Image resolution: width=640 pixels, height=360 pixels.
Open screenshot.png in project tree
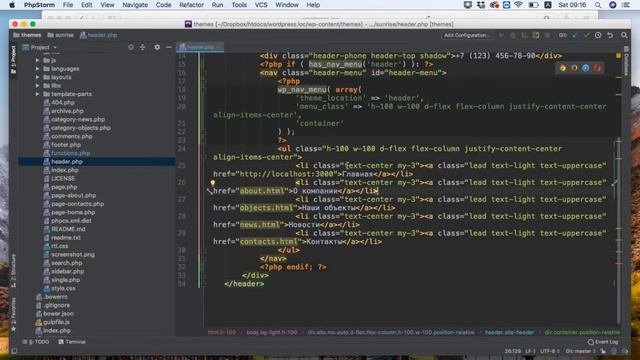click(73, 254)
